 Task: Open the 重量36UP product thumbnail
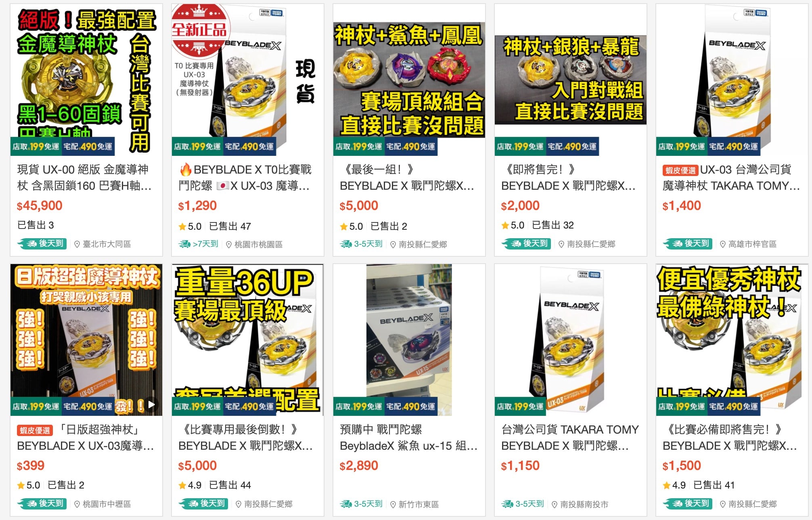coord(248,340)
